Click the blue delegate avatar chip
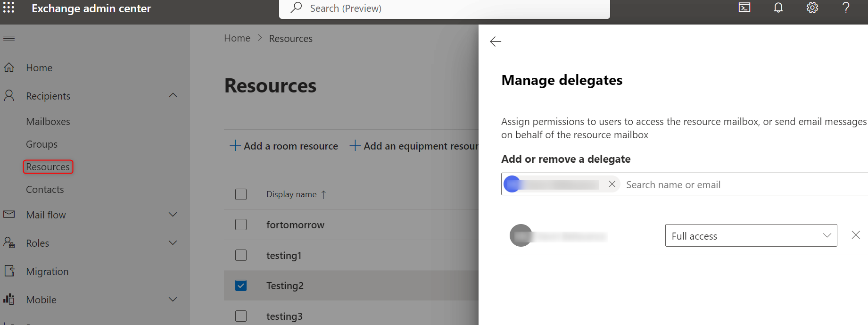 pos(512,184)
